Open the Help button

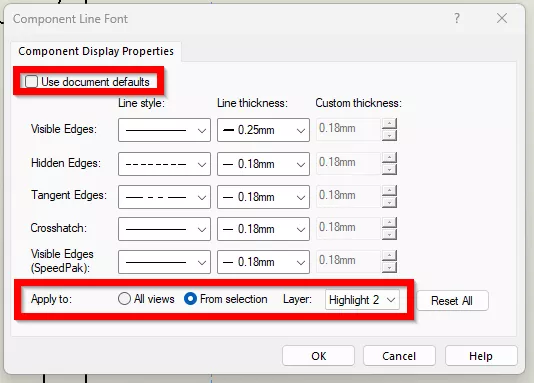point(481,356)
